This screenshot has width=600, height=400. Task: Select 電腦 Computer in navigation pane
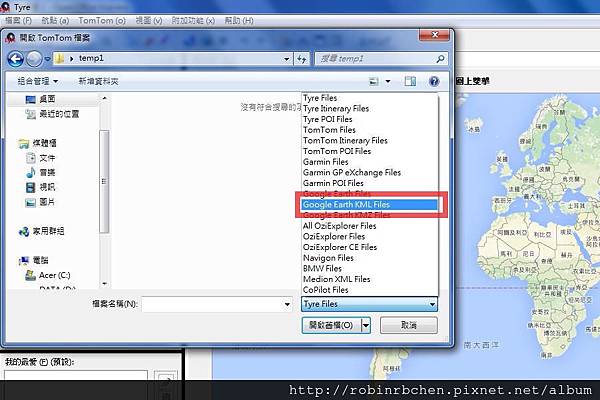click(x=34, y=260)
